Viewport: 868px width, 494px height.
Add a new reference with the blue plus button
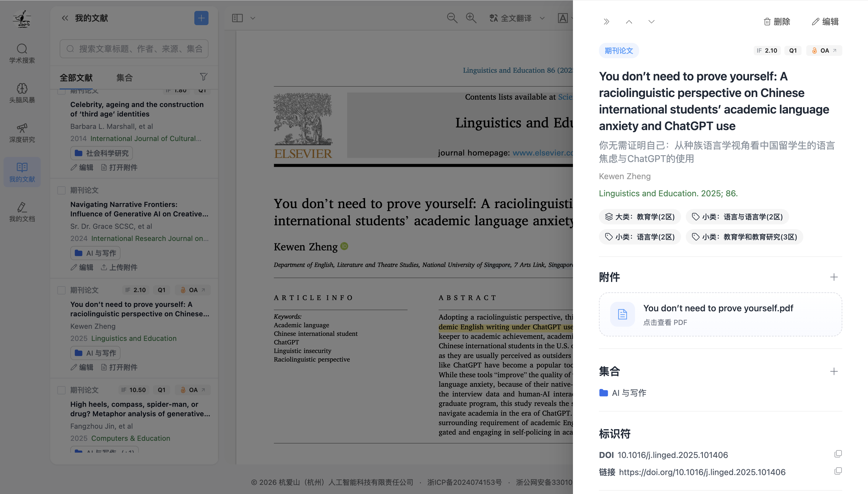click(201, 18)
